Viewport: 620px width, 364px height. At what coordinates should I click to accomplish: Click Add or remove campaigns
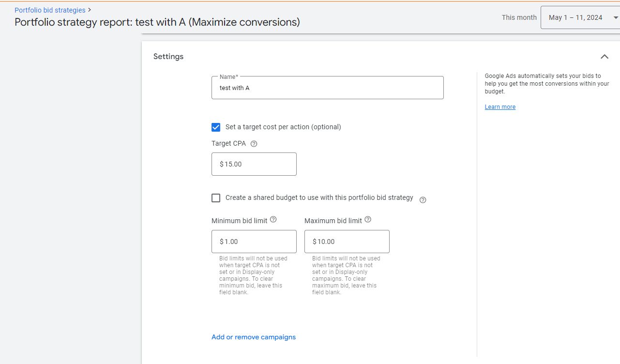[254, 337]
